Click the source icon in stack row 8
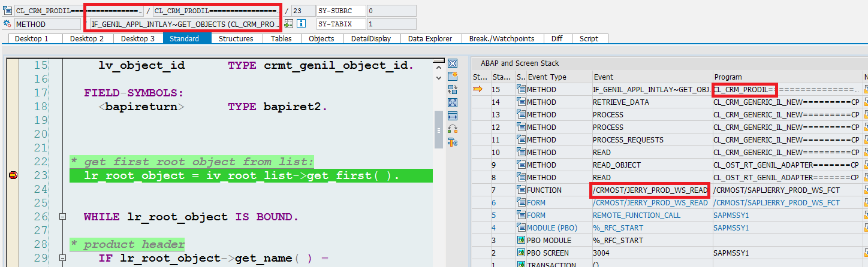The height and width of the screenshot is (267, 868). tap(520, 177)
